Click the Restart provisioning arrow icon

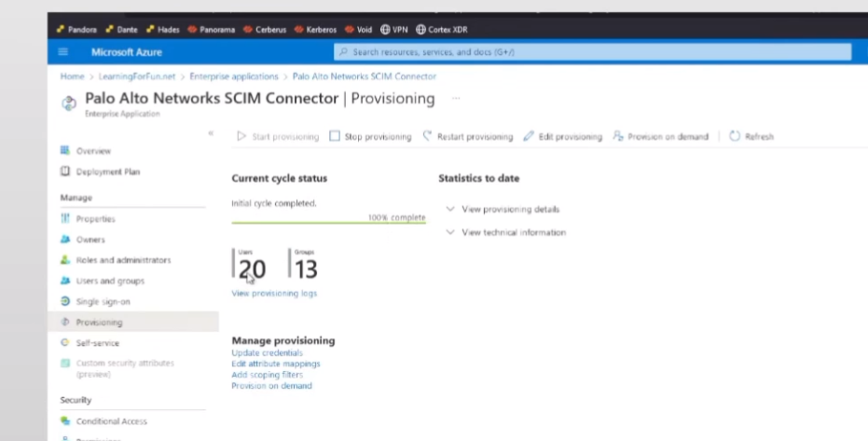click(427, 135)
